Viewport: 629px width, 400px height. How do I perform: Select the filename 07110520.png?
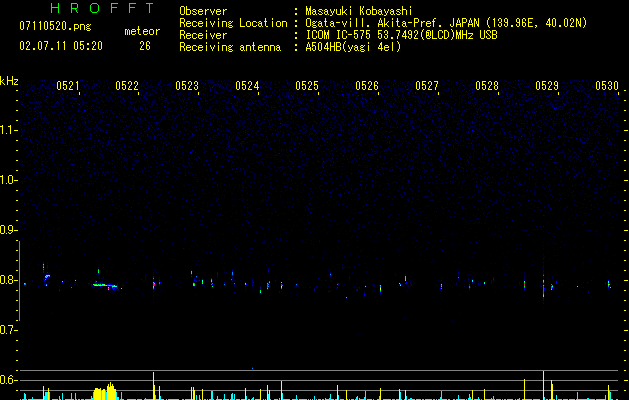click(x=55, y=27)
